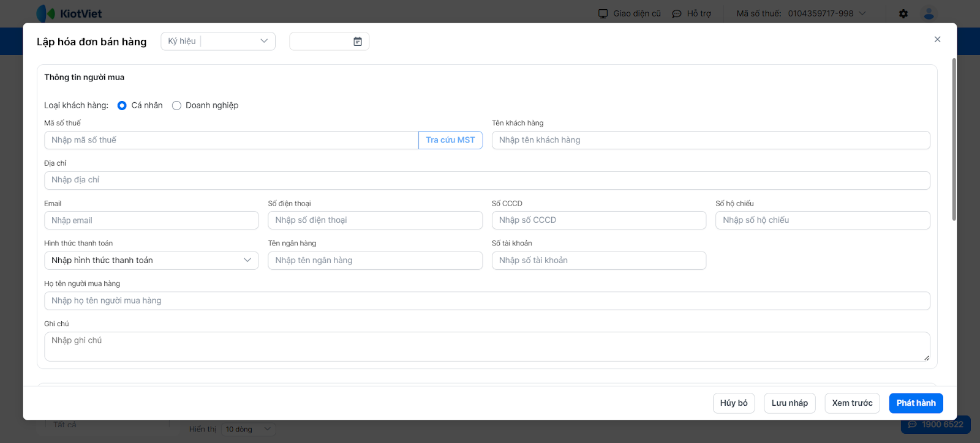Expand the Hình thức thanh toán dropdown
The image size is (980, 443).
[151, 261]
